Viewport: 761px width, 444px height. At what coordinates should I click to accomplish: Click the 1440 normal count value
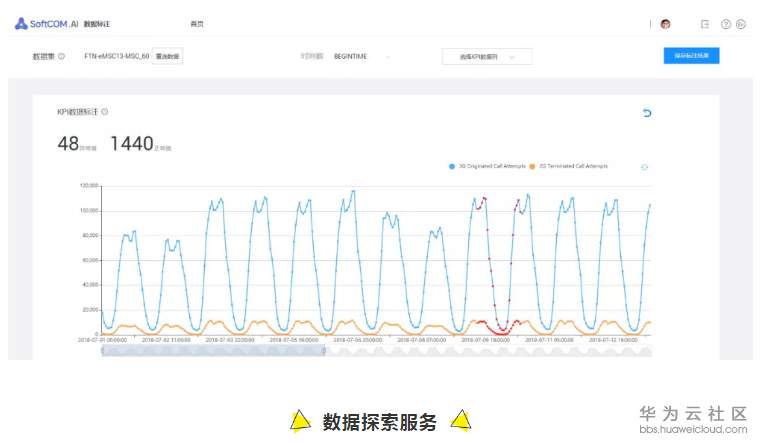[132, 144]
